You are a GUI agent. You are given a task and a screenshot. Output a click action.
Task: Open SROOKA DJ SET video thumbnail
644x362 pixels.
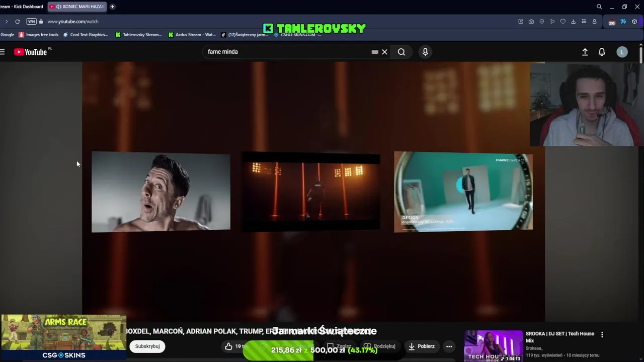point(493,346)
